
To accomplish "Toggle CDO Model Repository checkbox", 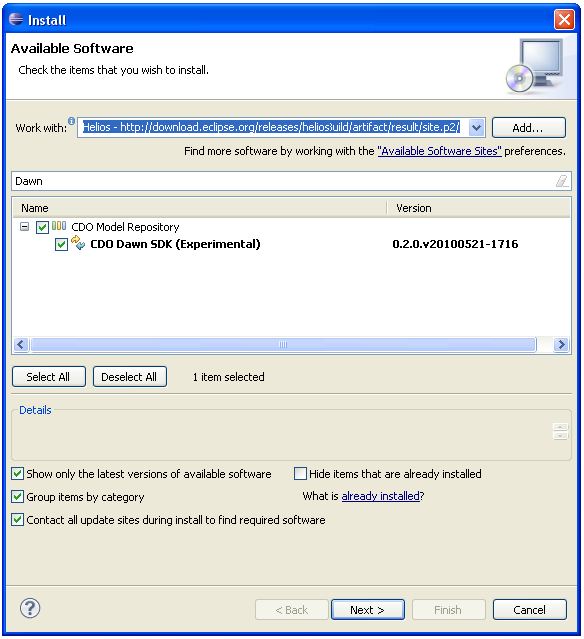I will point(42,227).
